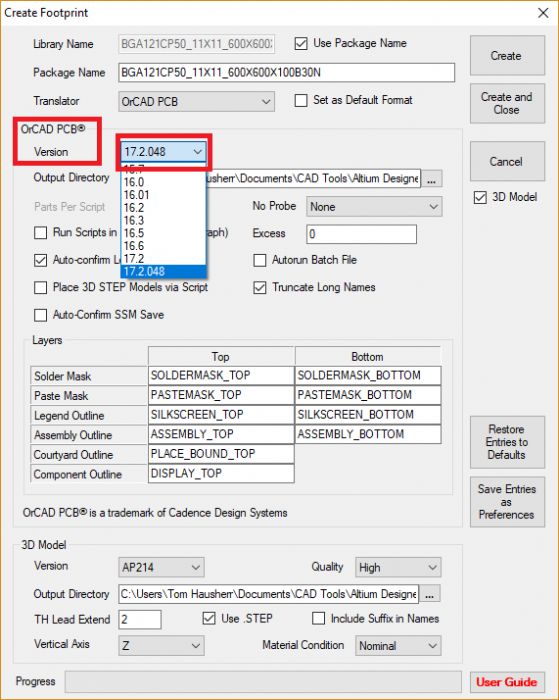Enable Include Suffix in Names

click(x=318, y=618)
